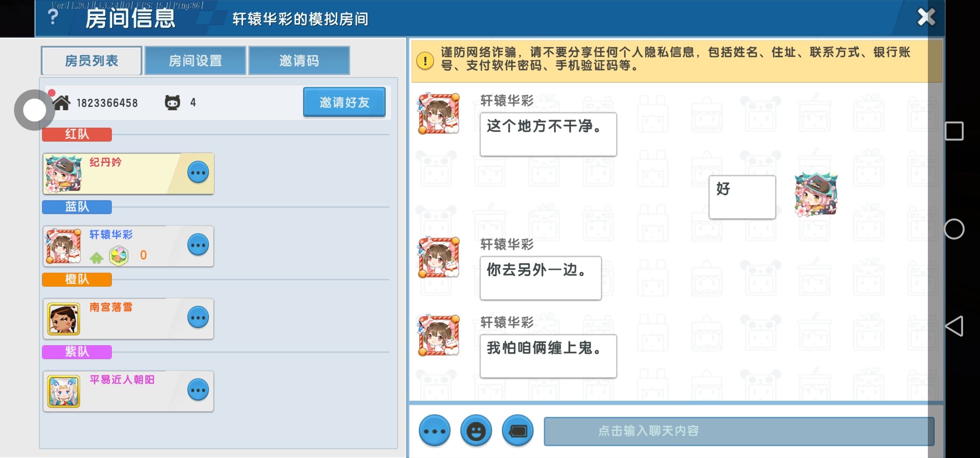
Task: Tap the player count panda icon
Action: point(173,102)
